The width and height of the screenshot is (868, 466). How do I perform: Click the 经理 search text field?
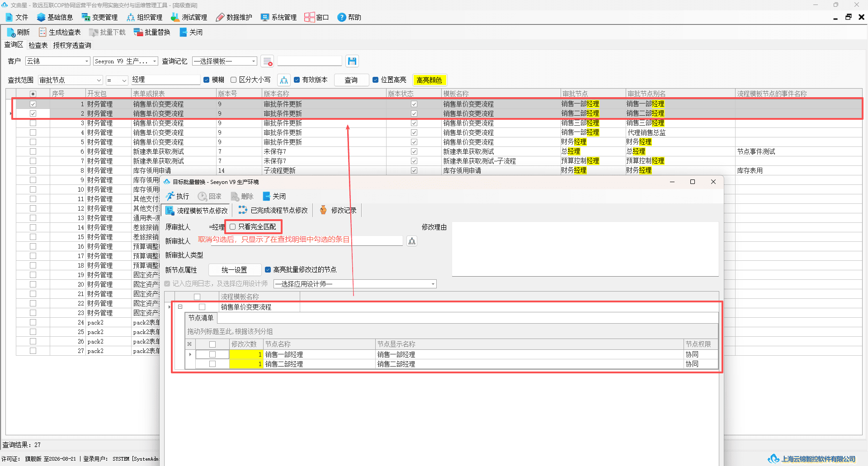coord(165,80)
